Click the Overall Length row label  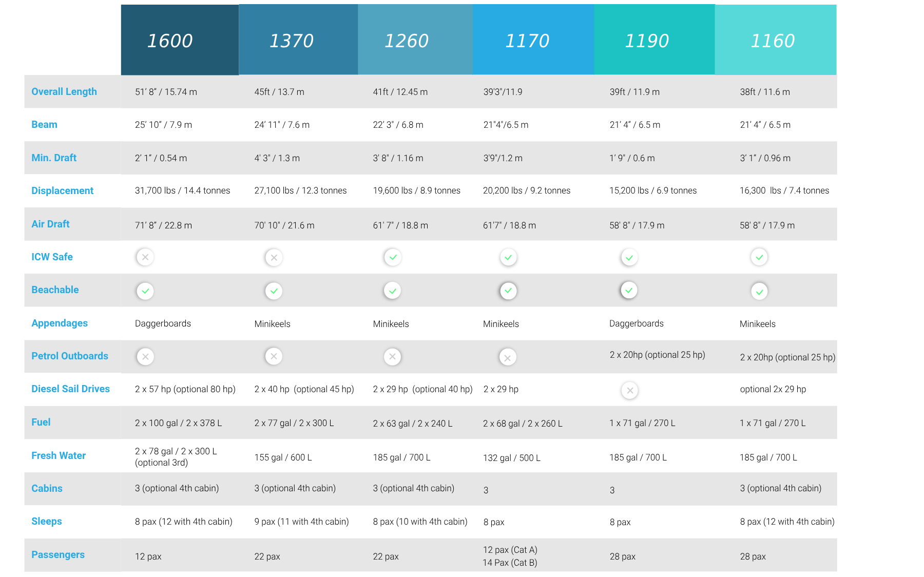tap(64, 91)
